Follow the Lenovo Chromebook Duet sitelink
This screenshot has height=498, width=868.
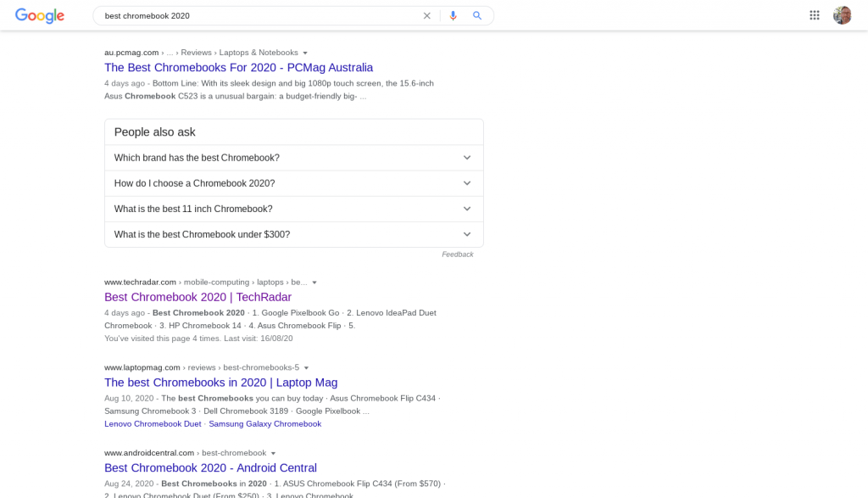click(x=153, y=424)
